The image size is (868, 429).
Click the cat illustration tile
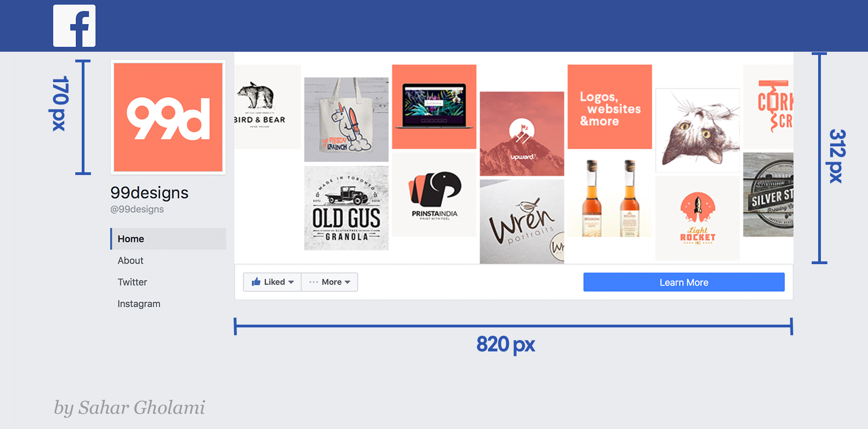(698, 131)
